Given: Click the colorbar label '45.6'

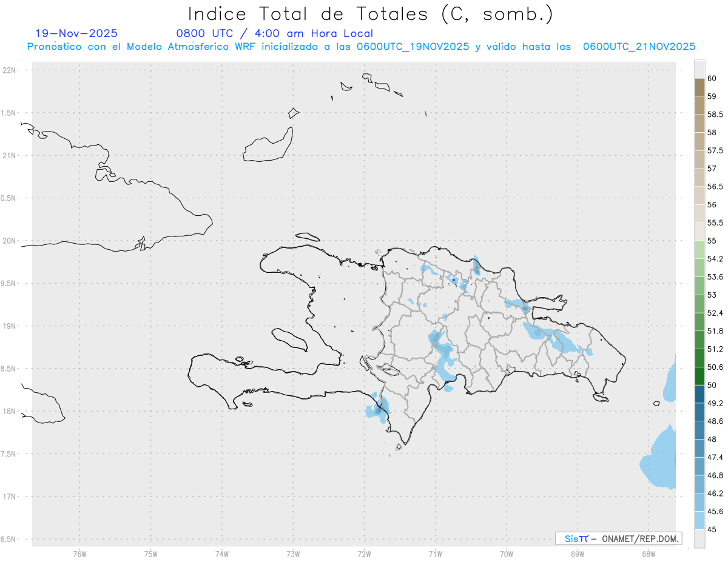Looking at the screenshot, I should pyautogui.click(x=715, y=511).
